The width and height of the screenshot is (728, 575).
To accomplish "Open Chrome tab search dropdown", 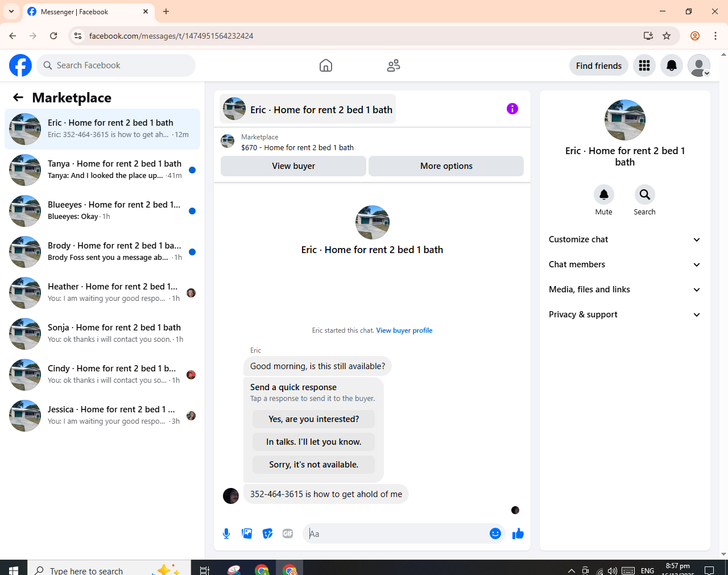I will pyautogui.click(x=11, y=11).
